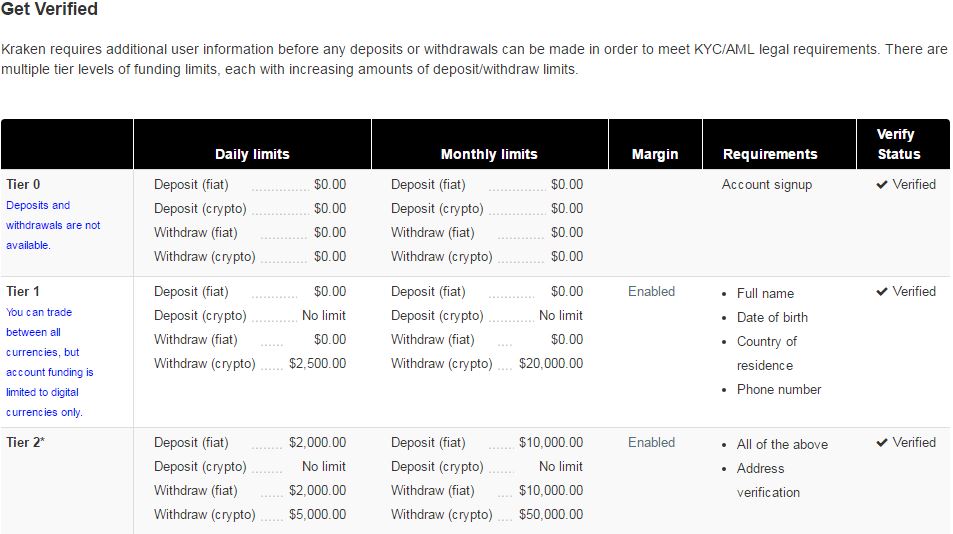Click the Address verification requirement
Screen dimensions: 953x534
(768, 481)
